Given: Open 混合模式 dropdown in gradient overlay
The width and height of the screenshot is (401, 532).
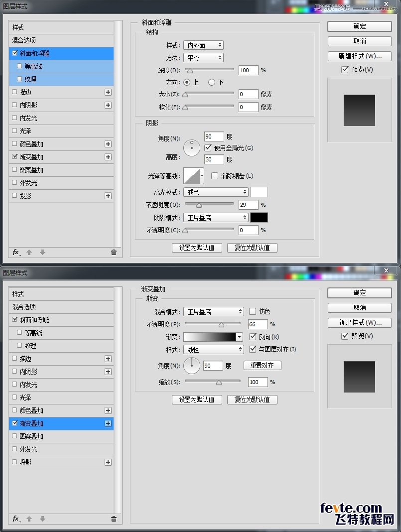Looking at the screenshot, I should 213,311.
